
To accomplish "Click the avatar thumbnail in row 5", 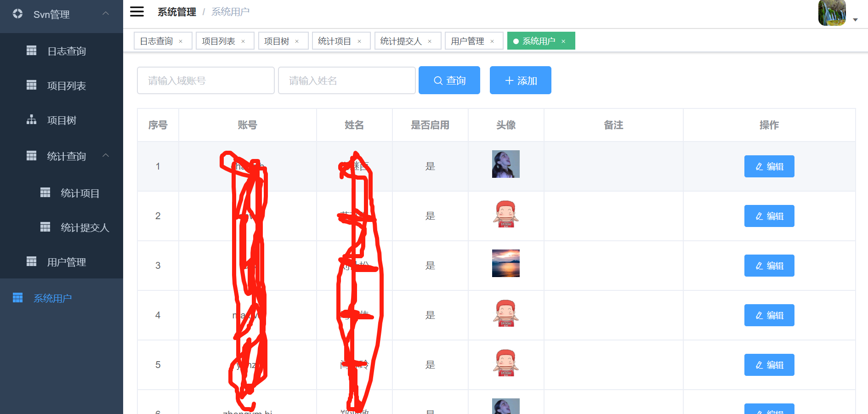I will 506,363.
